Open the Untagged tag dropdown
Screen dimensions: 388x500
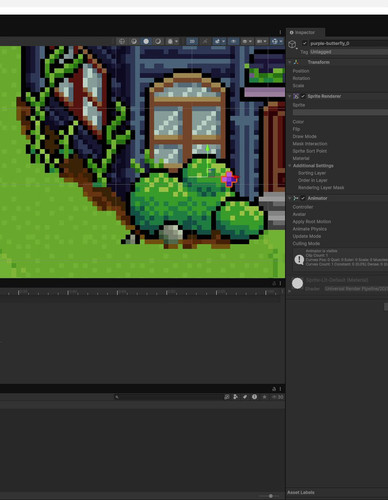[348, 52]
